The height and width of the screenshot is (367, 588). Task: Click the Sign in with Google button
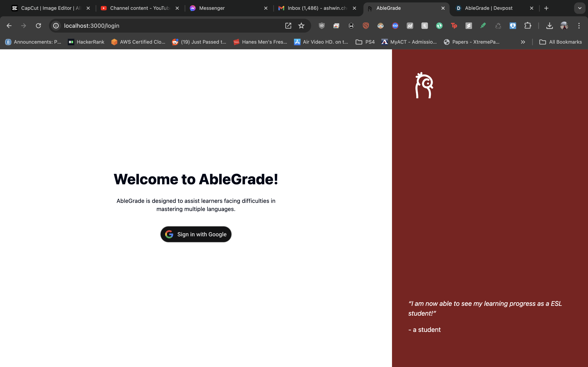coord(196,234)
